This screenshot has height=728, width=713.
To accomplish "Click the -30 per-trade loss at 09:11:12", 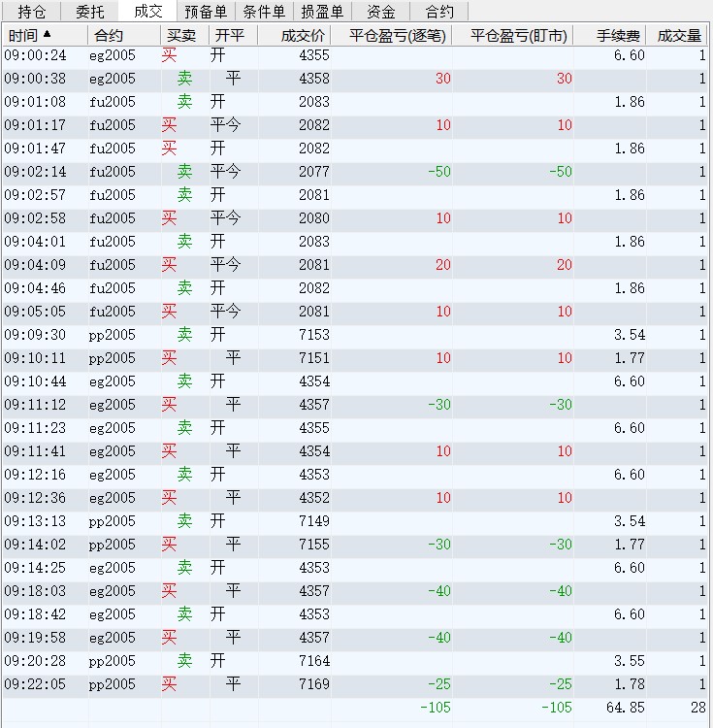I will (438, 405).
